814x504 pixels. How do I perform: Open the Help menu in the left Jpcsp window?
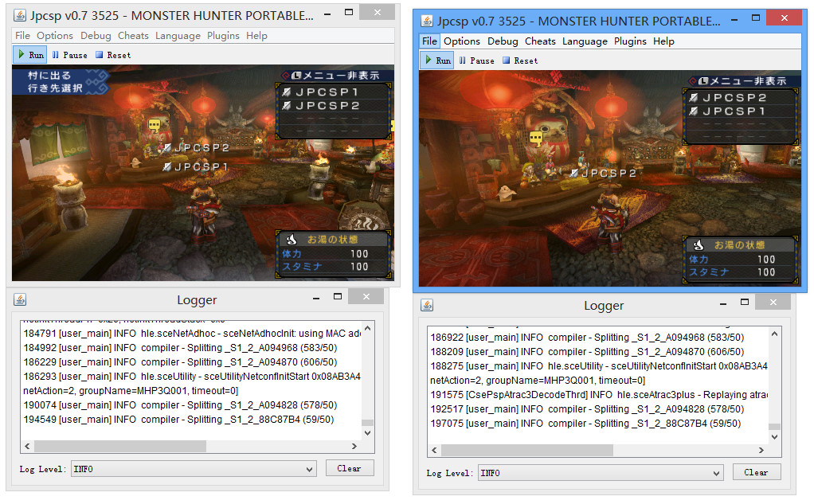[256, 35]
